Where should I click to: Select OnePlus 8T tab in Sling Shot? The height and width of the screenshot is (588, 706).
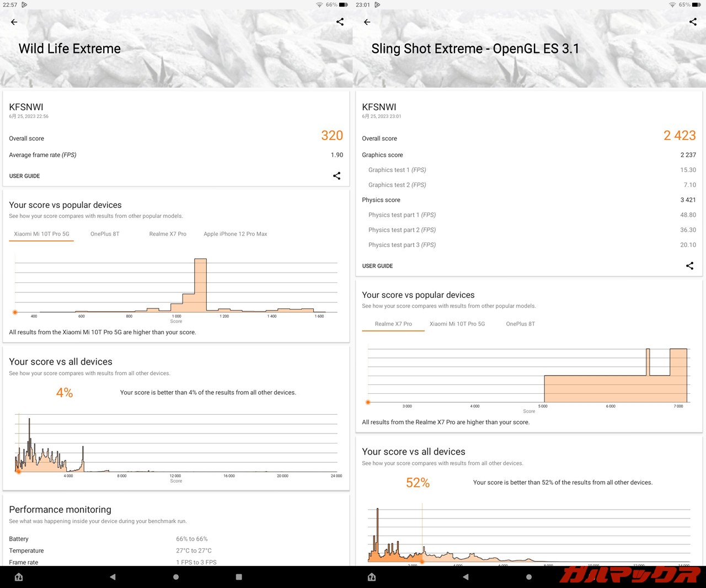(x=520, y=324)
